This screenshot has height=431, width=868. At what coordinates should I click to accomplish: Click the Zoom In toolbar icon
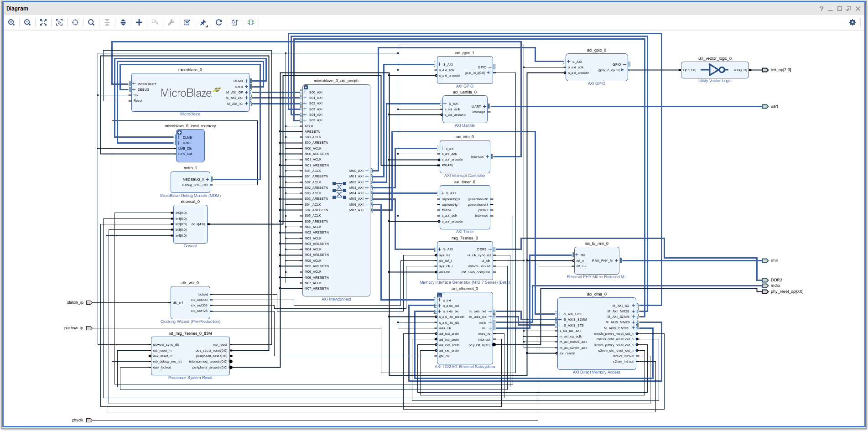pyautogui.click(x=11, y=22)
